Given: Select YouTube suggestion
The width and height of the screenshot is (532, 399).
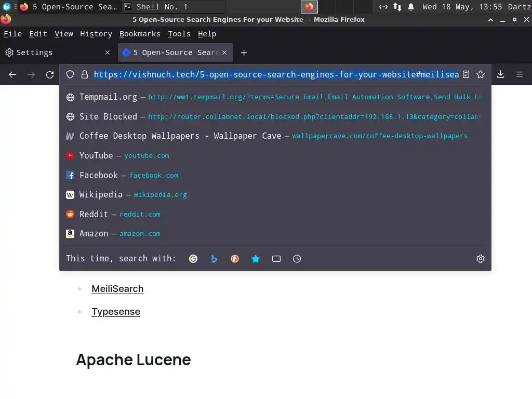Looking at the screenshot, I should pos(275,156).
